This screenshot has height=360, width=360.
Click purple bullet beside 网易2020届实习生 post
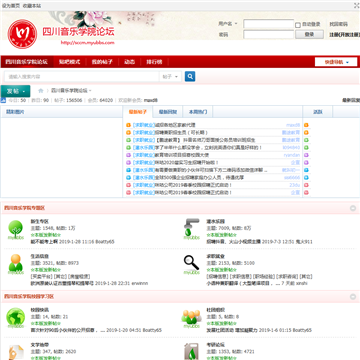point(128,163)
